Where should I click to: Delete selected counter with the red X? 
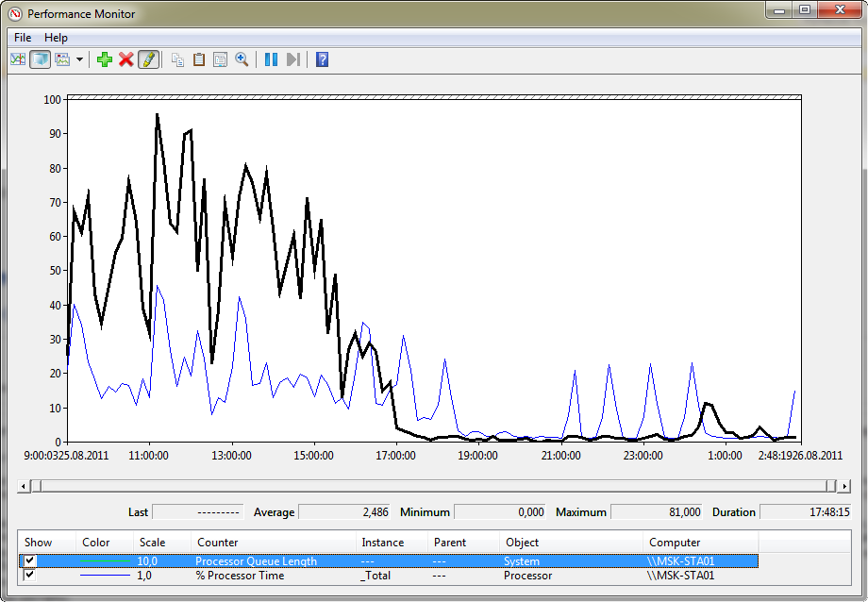[126, 59]
